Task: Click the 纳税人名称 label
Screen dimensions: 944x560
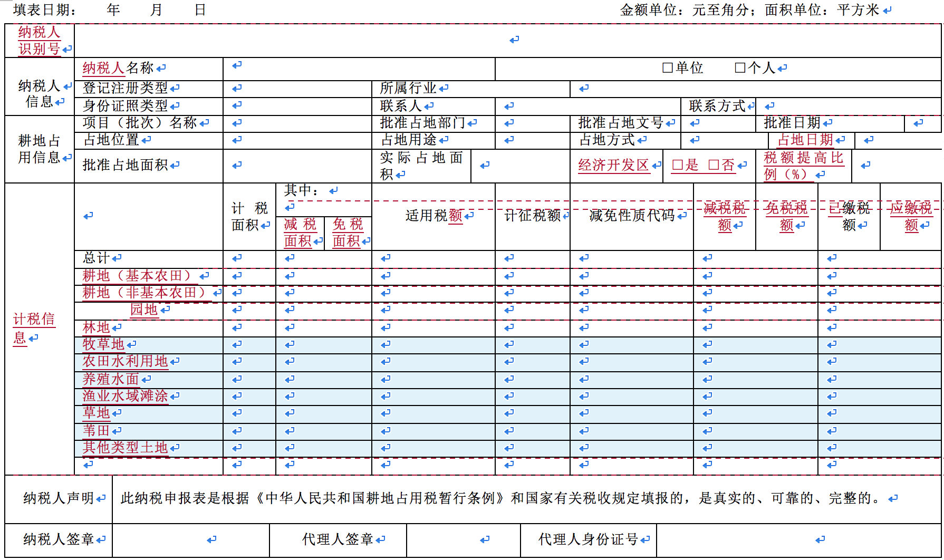Action: point(118,68)
